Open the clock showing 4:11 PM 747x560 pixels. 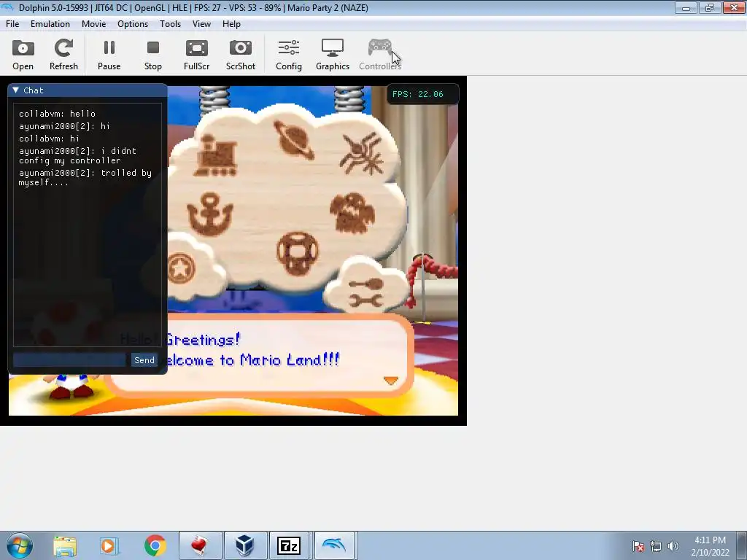(x=710, y=546)
